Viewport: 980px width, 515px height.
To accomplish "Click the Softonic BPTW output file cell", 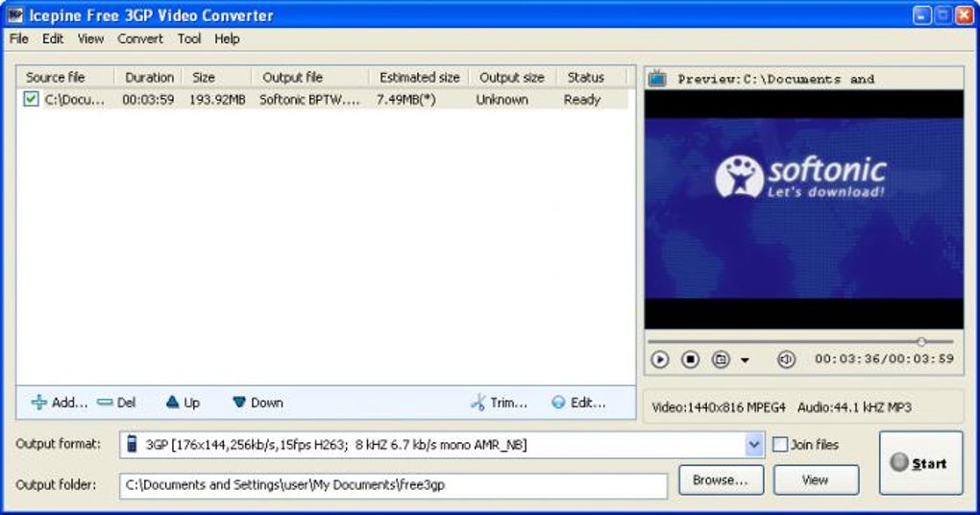I will click(309, 99).
